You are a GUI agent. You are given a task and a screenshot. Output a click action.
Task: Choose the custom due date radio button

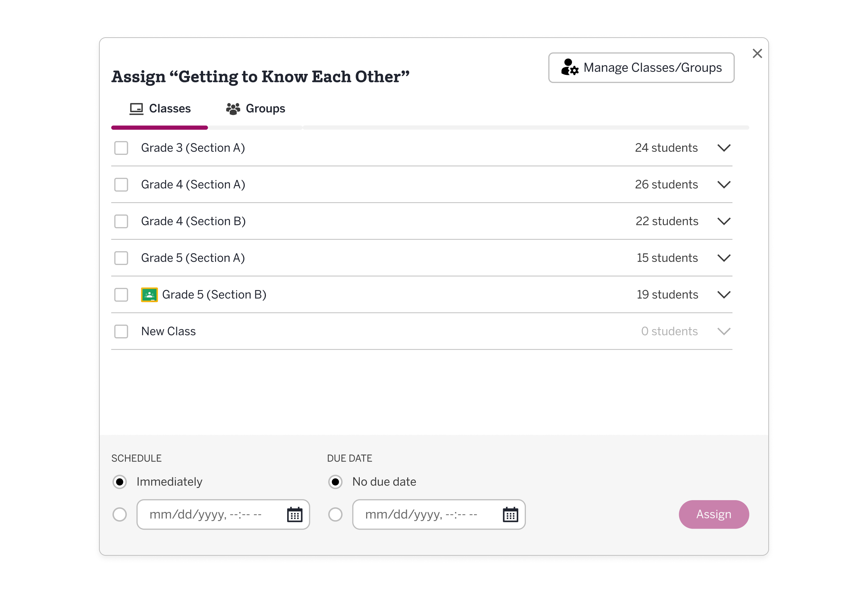tap(335, 515)
